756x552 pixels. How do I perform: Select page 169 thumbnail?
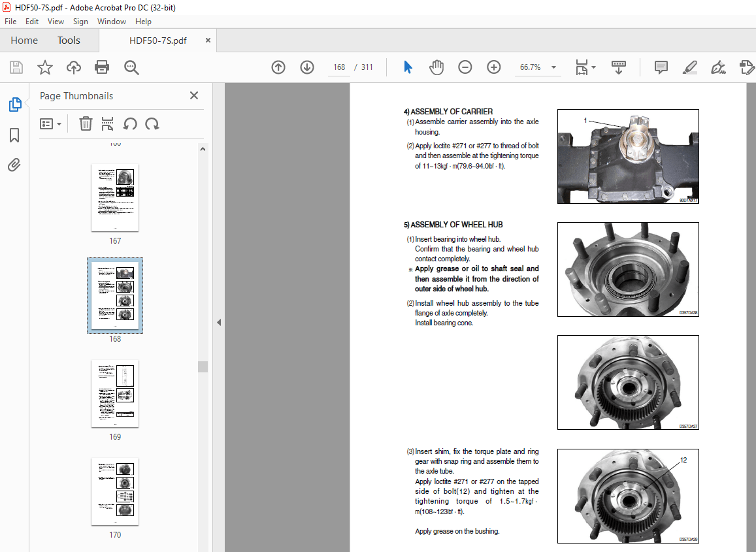(x=115, y=393)
